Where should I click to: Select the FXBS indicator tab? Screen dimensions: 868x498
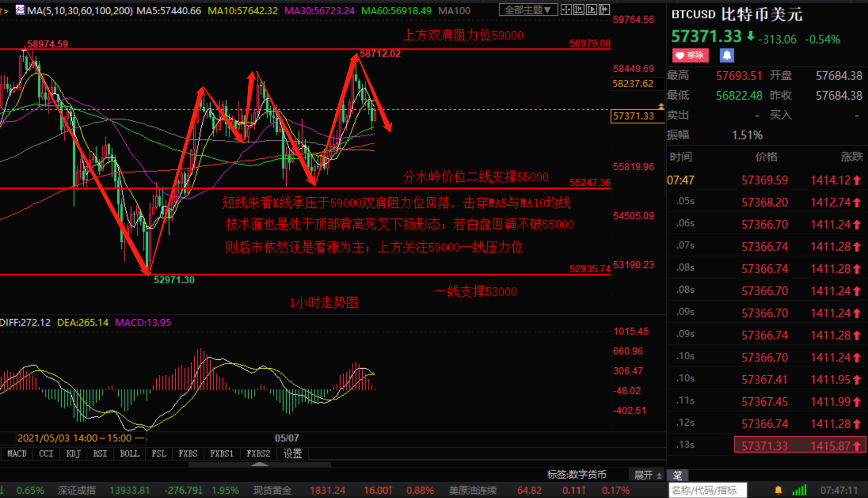click(188, 454)
